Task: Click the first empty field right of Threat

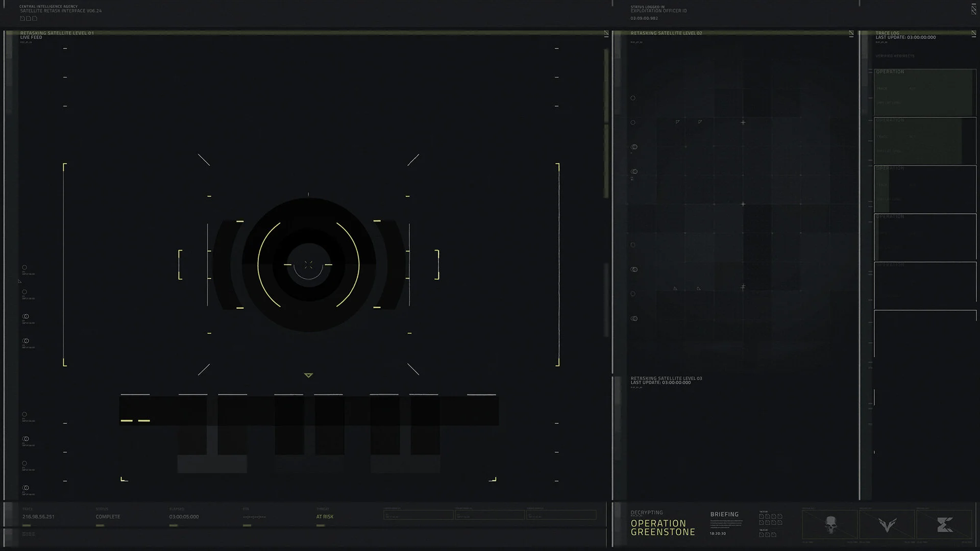Action: [x=418, y=515]
